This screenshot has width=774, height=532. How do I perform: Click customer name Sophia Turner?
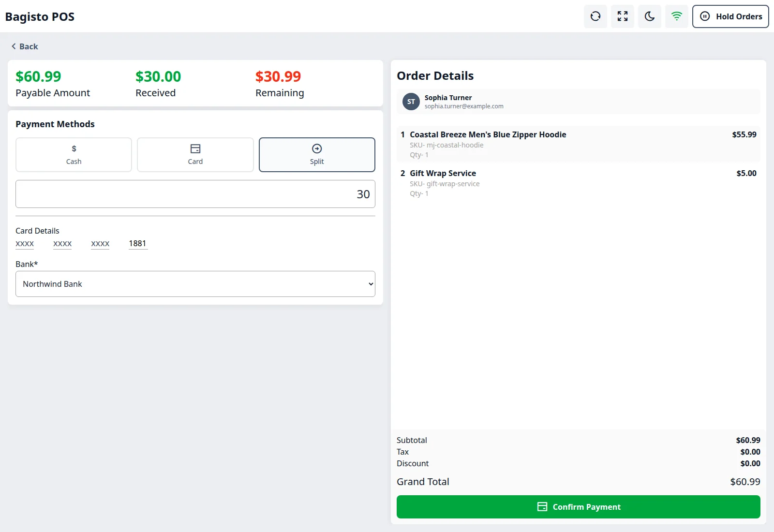pos(448,98)
